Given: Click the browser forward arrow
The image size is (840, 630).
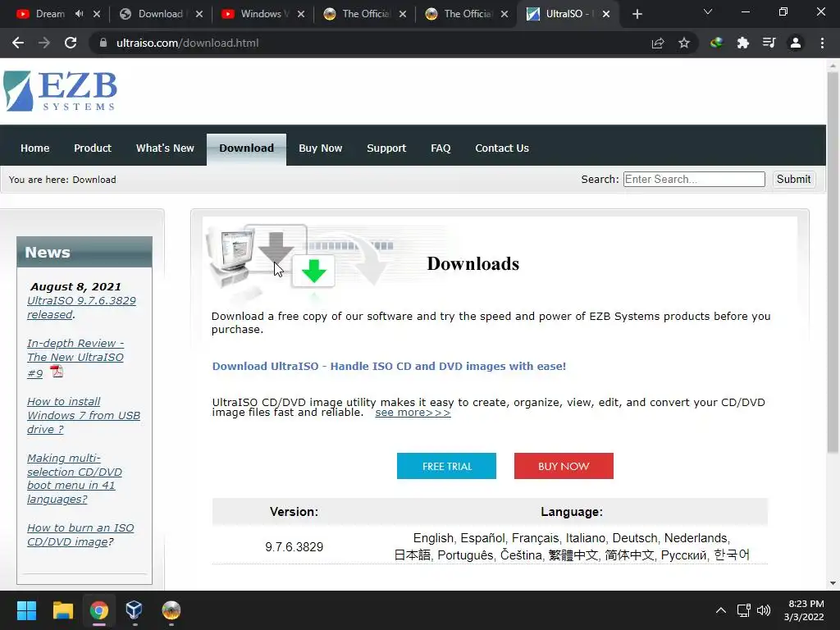Looking at the screenshot, I should click(x=44, y=43).
